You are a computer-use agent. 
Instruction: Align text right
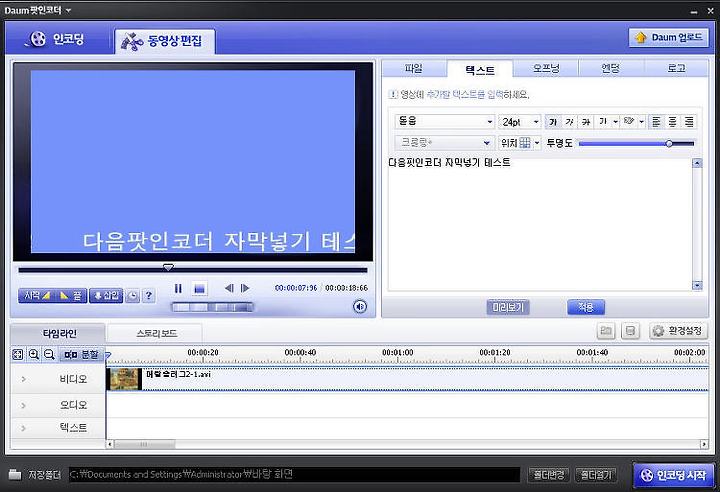point(689,122)
